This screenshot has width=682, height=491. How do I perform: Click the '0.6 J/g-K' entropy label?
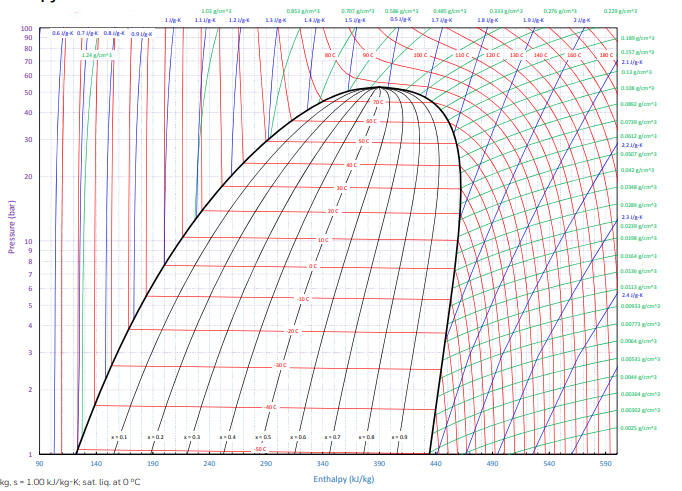pyautogui.click(x=63, y=33)
